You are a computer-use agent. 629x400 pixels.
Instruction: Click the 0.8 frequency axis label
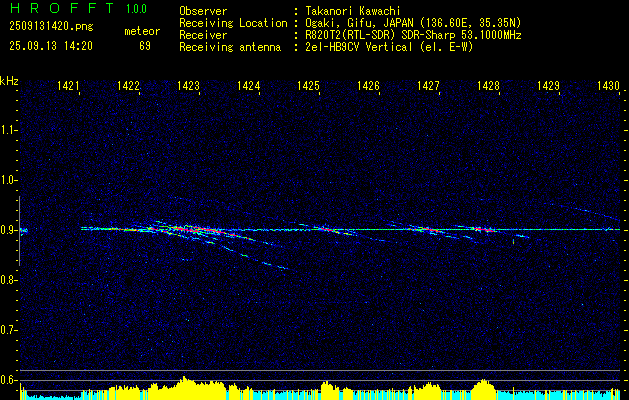[7, 280]
